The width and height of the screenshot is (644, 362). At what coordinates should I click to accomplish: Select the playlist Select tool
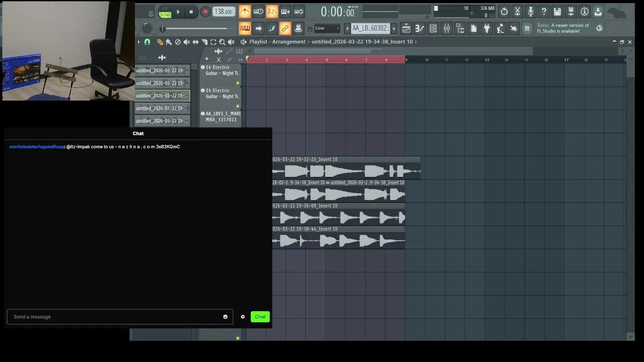tap(213, 42)
